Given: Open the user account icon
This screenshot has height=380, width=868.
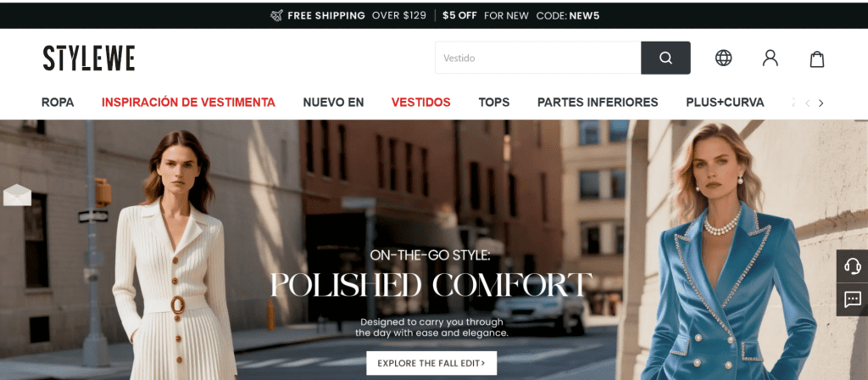Looking at the screenshot, I should coord(770,59).
